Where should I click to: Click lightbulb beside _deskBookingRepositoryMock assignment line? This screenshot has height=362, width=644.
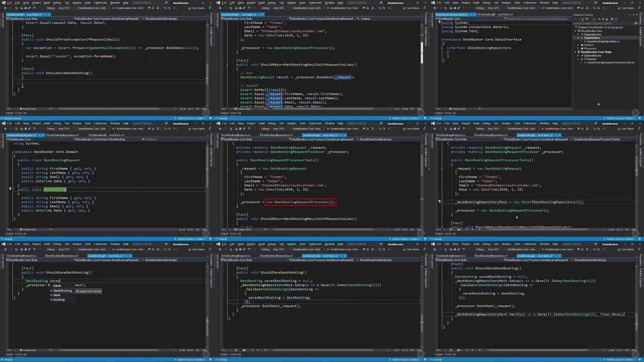pos(440,201)
